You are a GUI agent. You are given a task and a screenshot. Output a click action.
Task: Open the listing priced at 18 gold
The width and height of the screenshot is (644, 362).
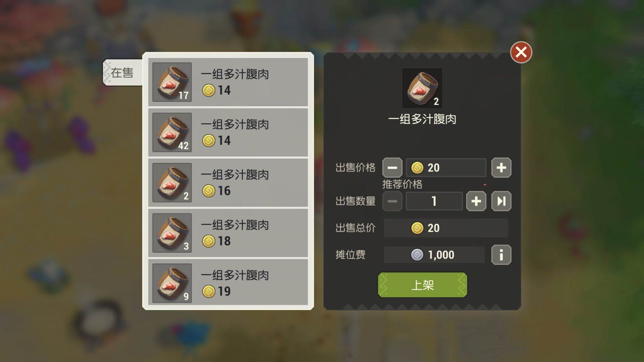coord(228,233)
